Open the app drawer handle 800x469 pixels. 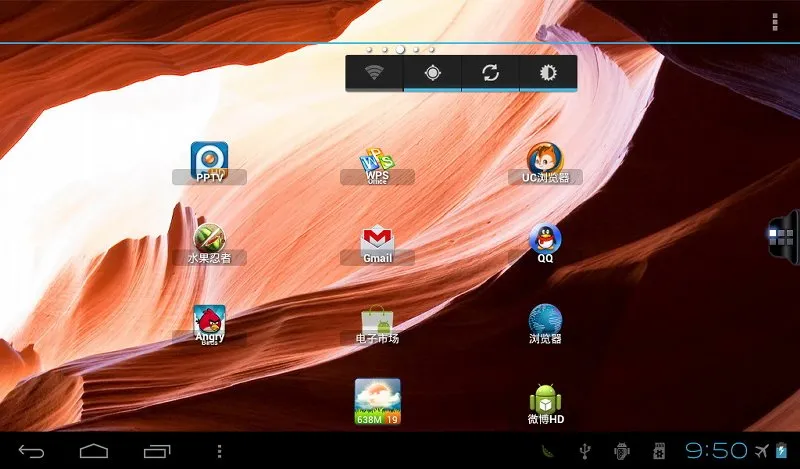(x=784, y=236)
